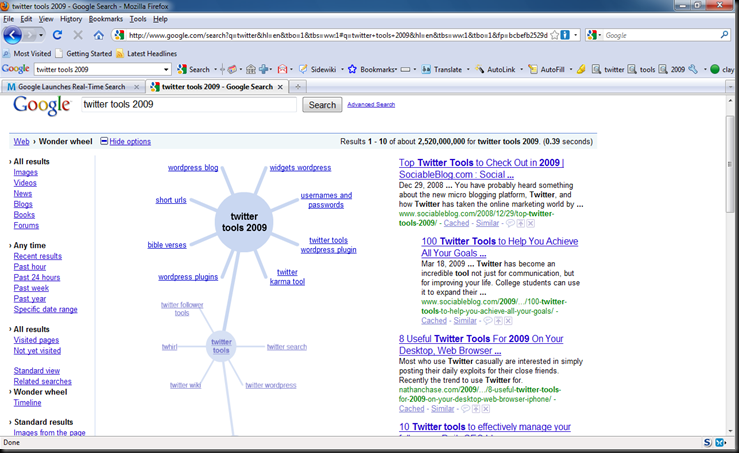Click the Gmail envelope icon in toolbar
739x453 pixels.
tap(282, 69)
